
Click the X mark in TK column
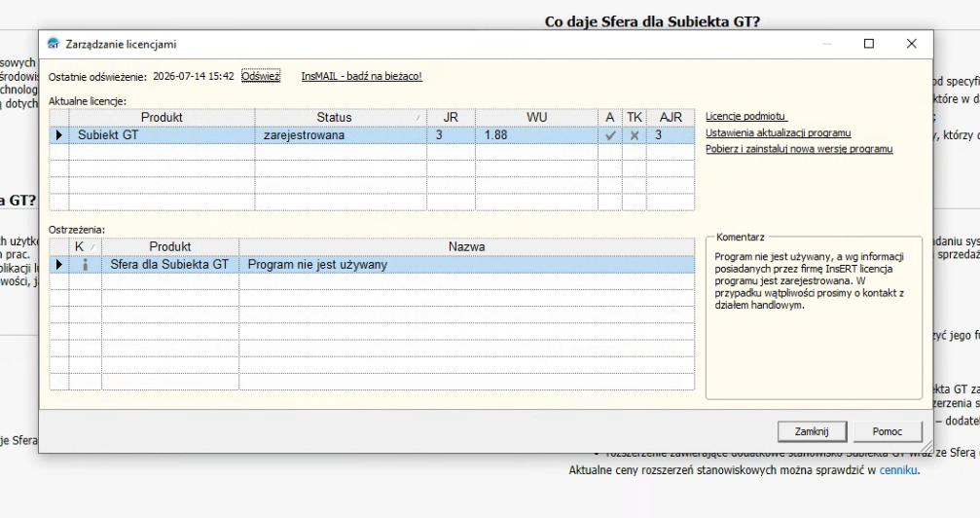click(635, 135)
